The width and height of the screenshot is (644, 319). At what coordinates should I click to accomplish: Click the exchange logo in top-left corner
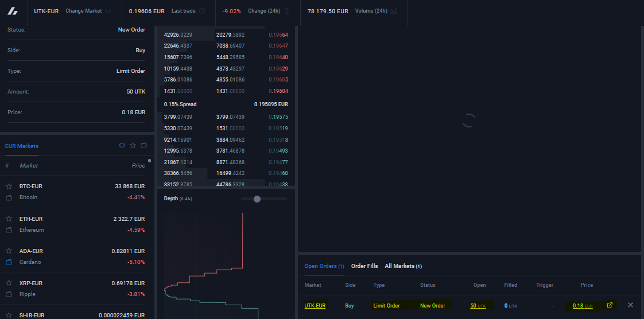click(x=13, y=11)
